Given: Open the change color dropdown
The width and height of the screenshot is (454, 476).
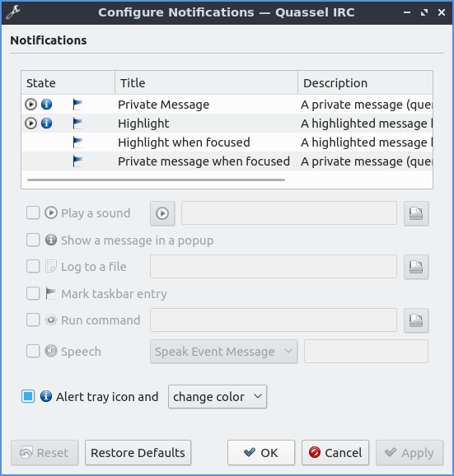Looking at the screenshot, I should click(x=218, y=397).
